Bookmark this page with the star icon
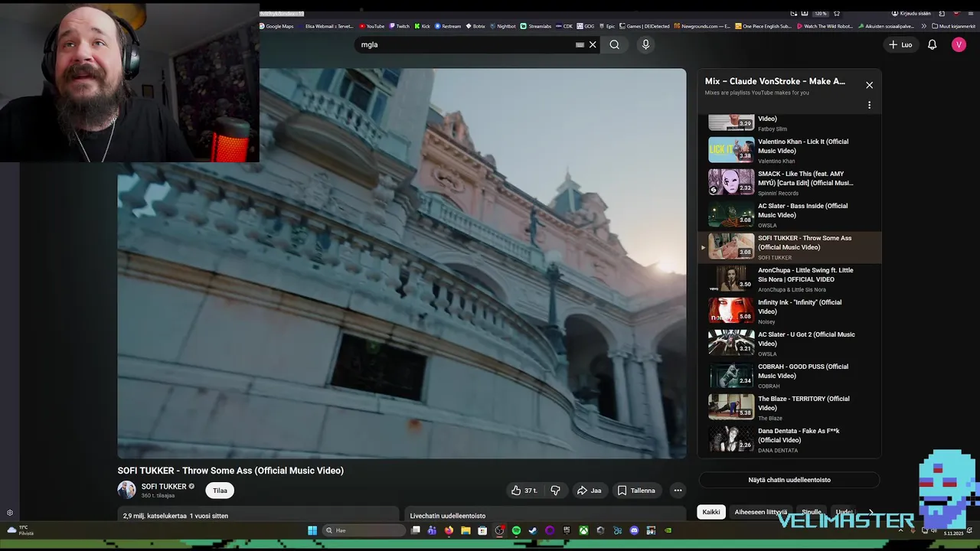980x551 pixels. click(x=837, y=13)
